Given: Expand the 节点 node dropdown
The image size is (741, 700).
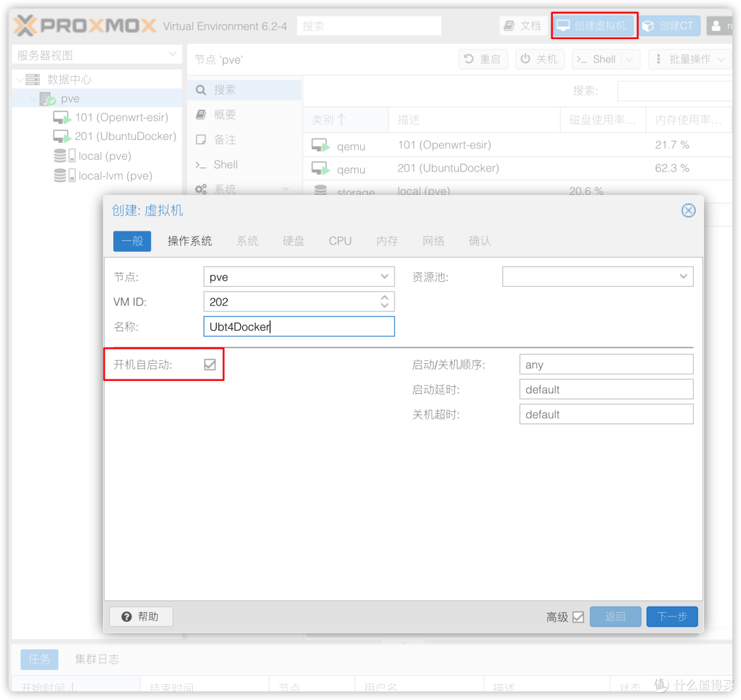Looking at the screenshot, I should 384,277.
